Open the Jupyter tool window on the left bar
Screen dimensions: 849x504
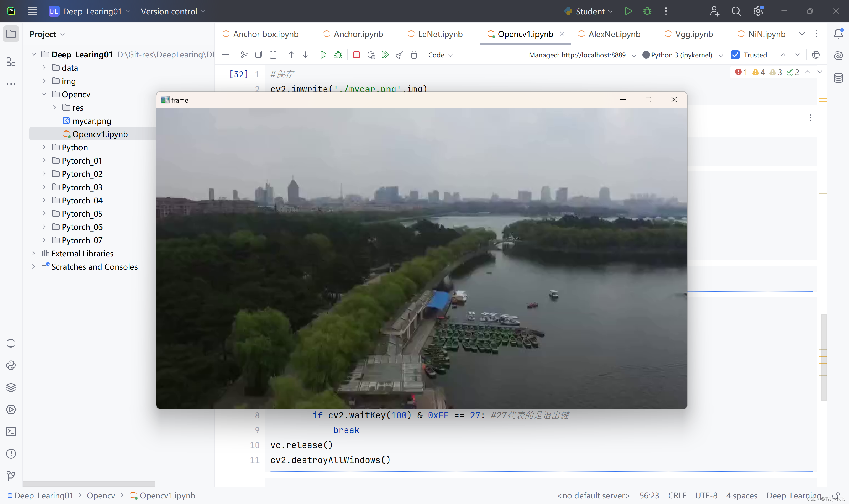(11, 343)
